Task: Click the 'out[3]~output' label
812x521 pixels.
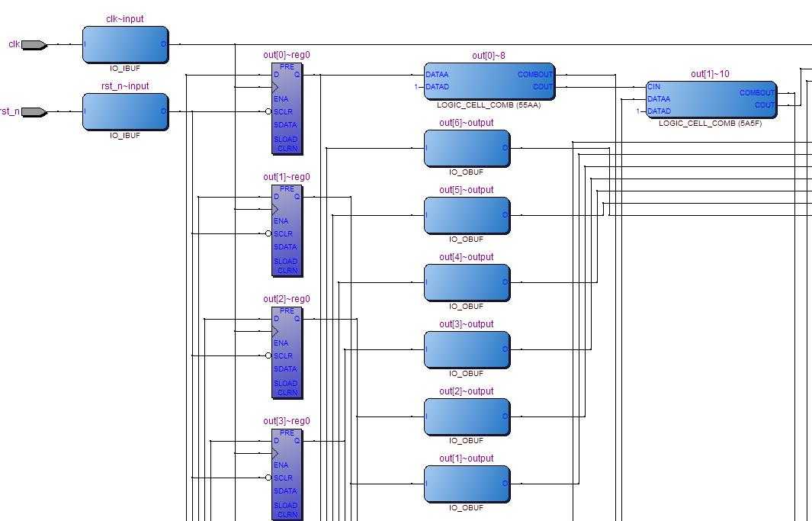Action: point(466,324)
